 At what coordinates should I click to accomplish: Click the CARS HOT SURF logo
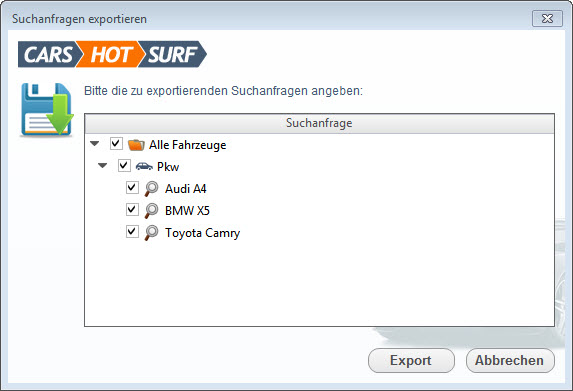point(112,54)
